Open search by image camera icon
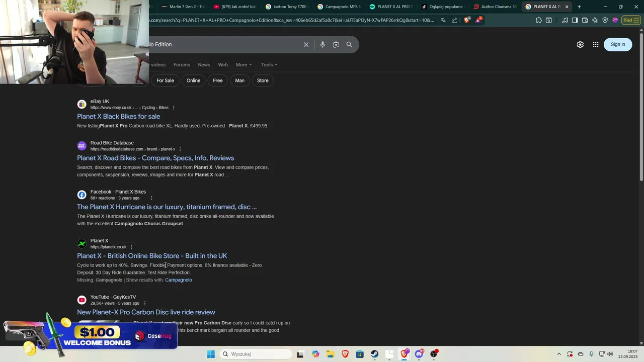Image resolution: width=644 pixels, height=362 pixels. coord(336,44)
